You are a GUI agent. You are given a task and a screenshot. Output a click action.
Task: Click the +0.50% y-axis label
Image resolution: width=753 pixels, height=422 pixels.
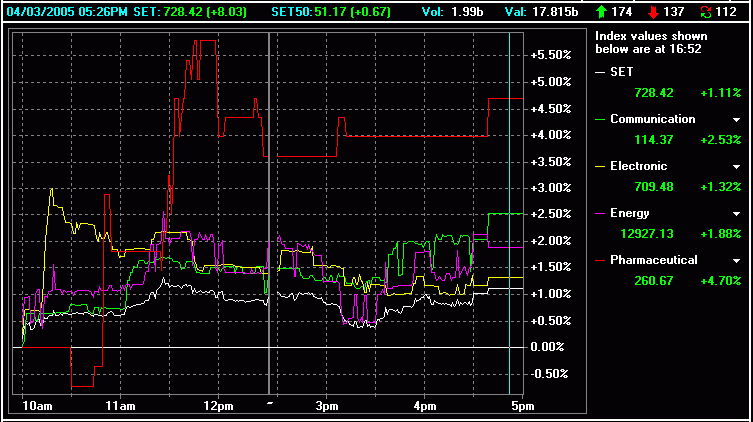(x=551, y=320)
